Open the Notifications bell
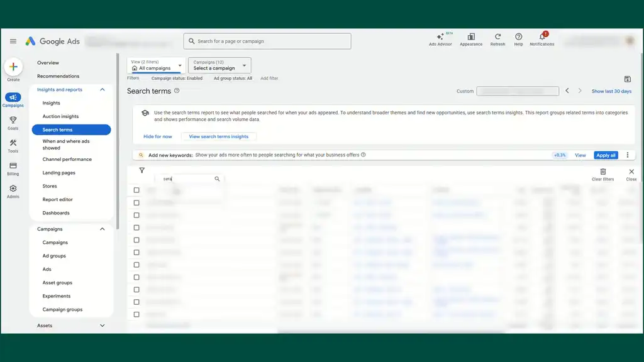 [x=541, y=38]
